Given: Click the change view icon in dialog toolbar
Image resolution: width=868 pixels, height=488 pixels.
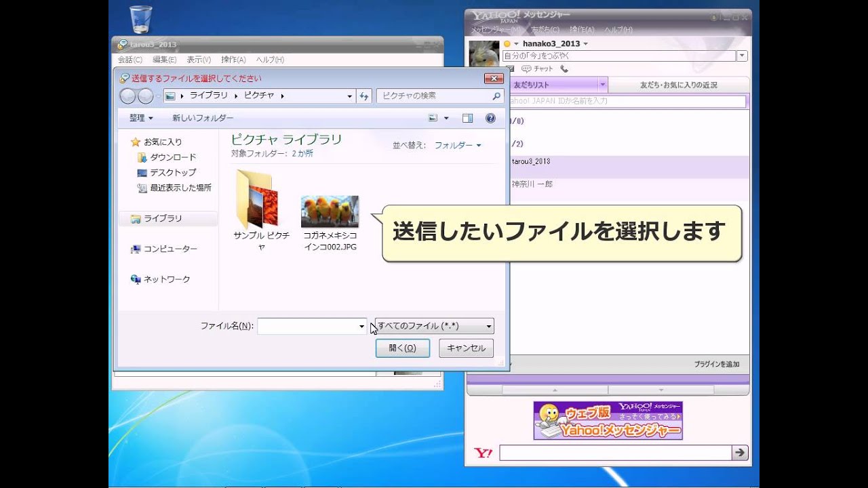Looking at the screenshot, I should point(433,118).
